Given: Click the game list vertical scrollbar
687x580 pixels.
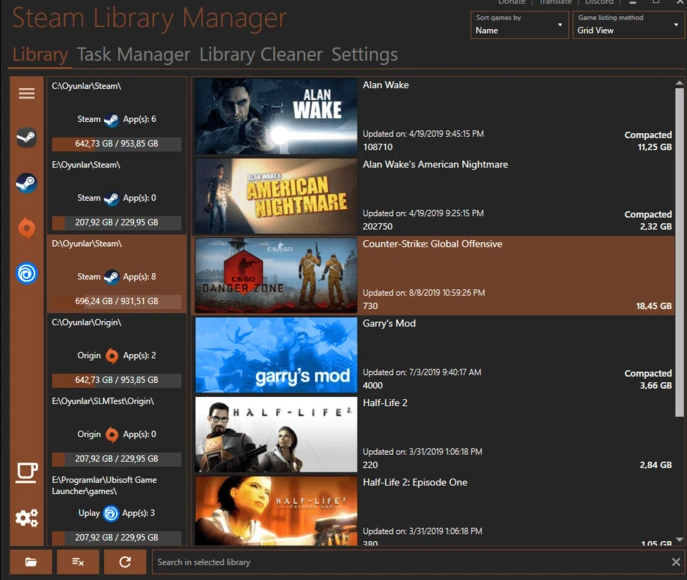Looking at the screenshot, I should pyautogui.click(x=679, y=252).
